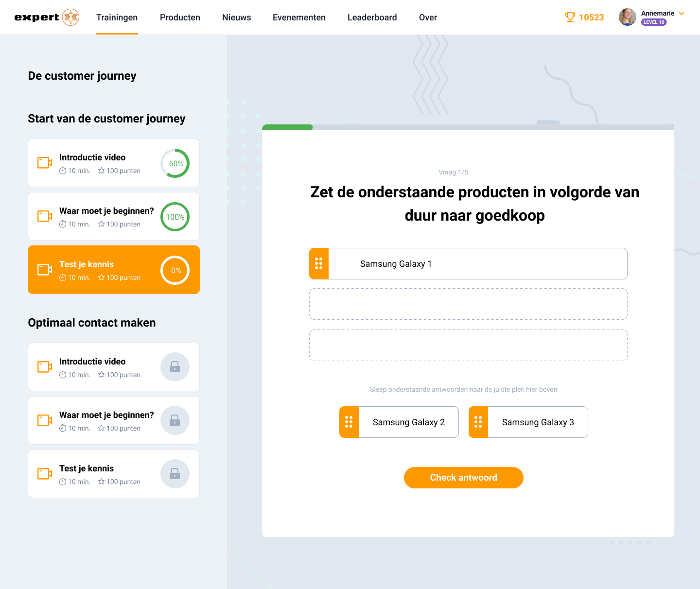The image size is (700, 589).
Task: Click lock icon on locked Introductie video
Action: 175,367
